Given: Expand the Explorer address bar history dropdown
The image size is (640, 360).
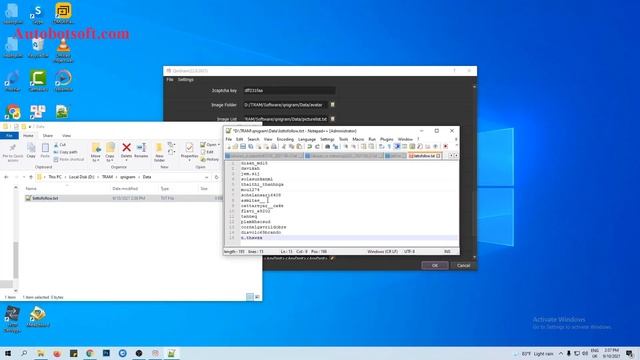Looking at the screenshot, I should pyautogui.click(x=206, y=177).
